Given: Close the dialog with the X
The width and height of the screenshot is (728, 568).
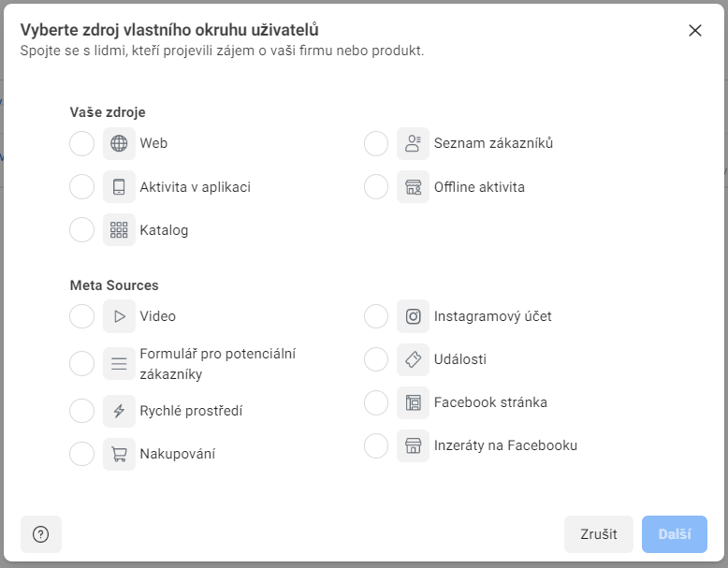Looking at the screenshot, I should pyautogui.click(x=695, y=30).
